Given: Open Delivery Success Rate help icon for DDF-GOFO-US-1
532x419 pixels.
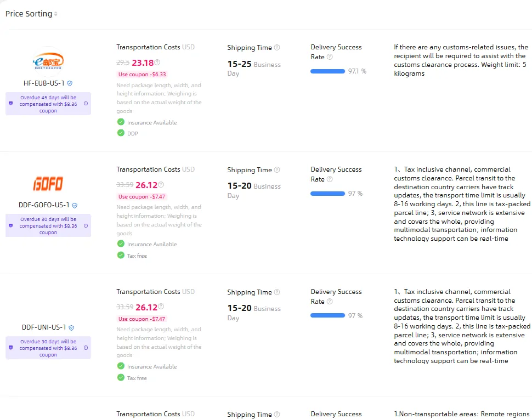Looking at the screenshot, I should coord(330,179).
